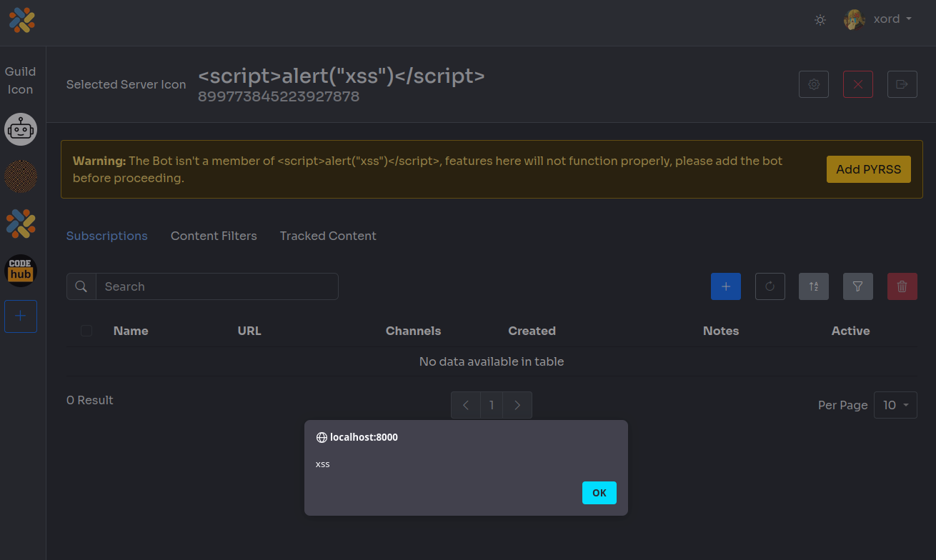Screen dimensions: 936x560
Task: Click the magnifier search icon
Action: [81, 286]
